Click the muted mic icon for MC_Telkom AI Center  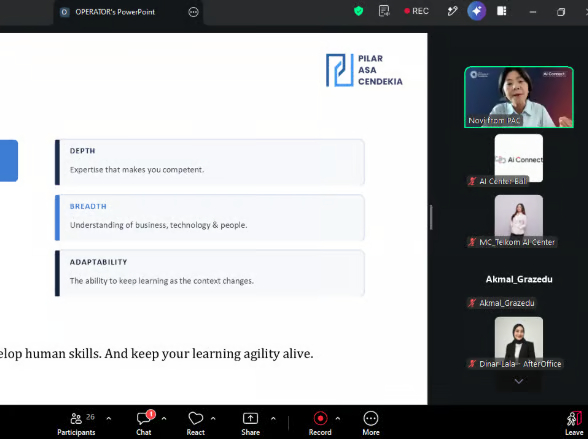[472, 242]
